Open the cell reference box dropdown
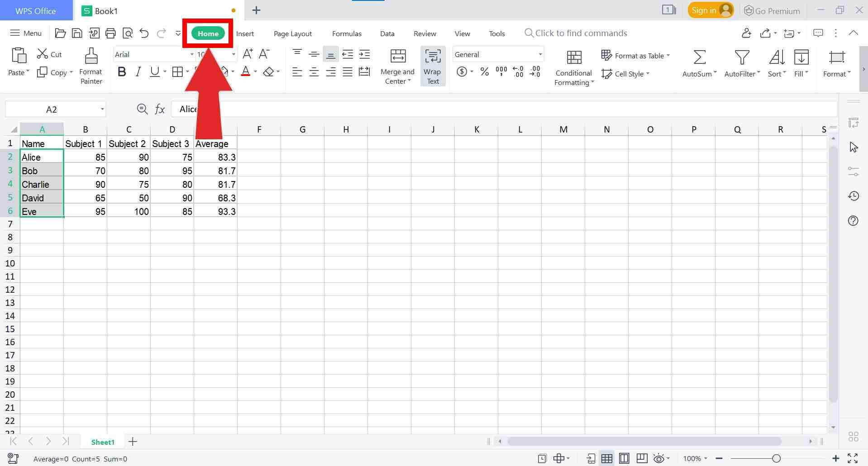 (x=102, y=109)
